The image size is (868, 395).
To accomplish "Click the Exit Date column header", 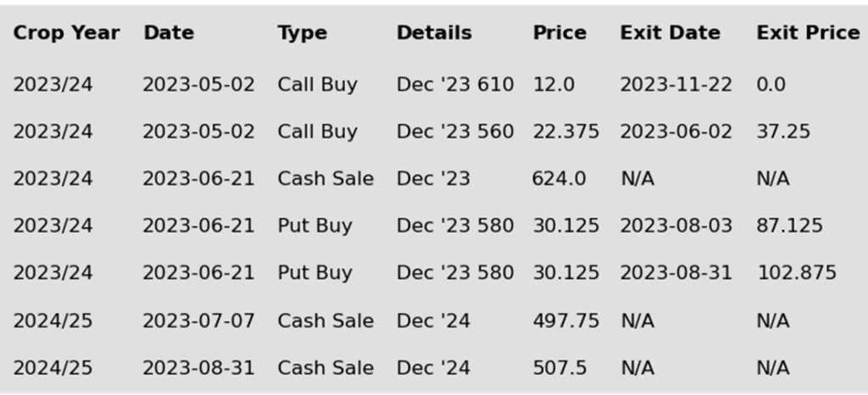I will click(x=670, y=33).
